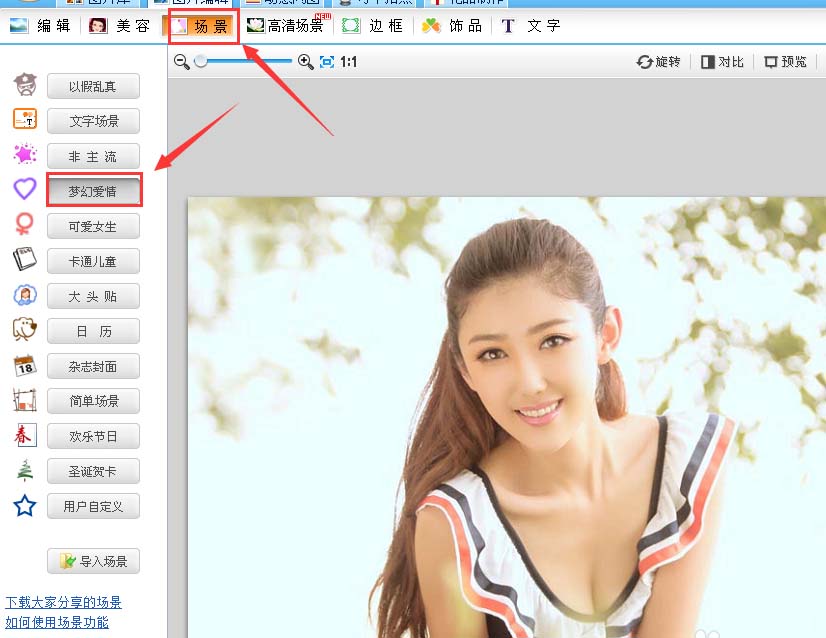
Task: Select the 以假乱真 scene category
Action: coord(93,86)
